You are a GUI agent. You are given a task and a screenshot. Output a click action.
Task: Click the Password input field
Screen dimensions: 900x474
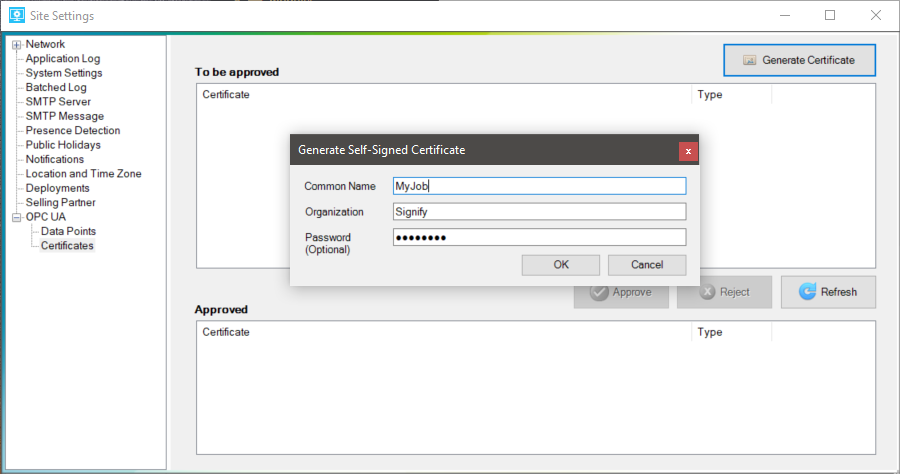[540, 237]
